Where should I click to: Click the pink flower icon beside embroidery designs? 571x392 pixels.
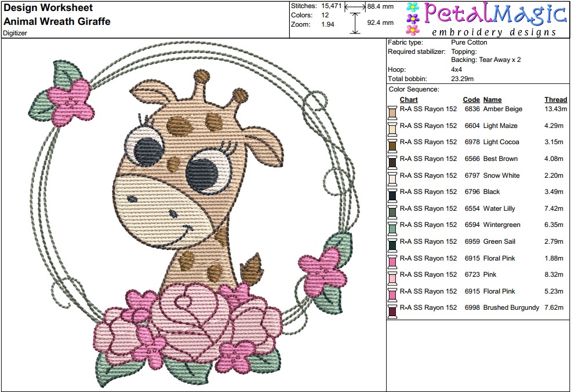(x=413, y=30)
